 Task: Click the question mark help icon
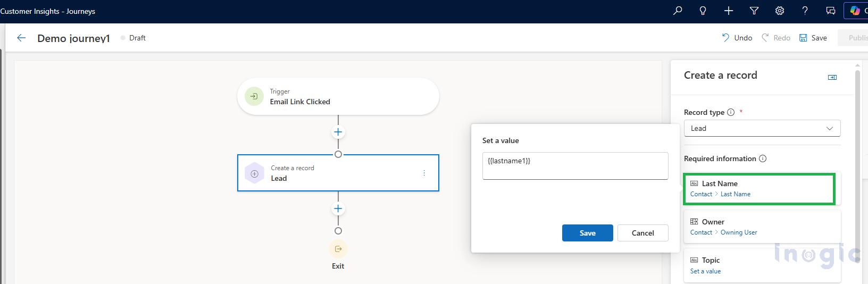(x=805, y=11)
